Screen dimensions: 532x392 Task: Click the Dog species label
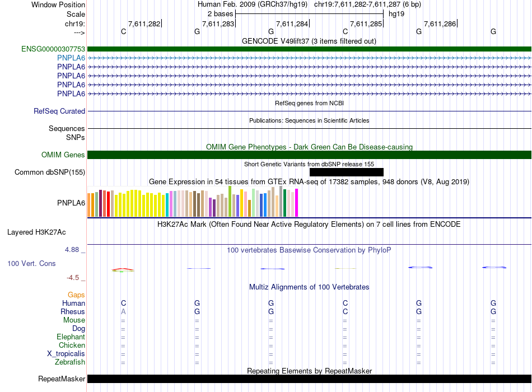[78, 329]
